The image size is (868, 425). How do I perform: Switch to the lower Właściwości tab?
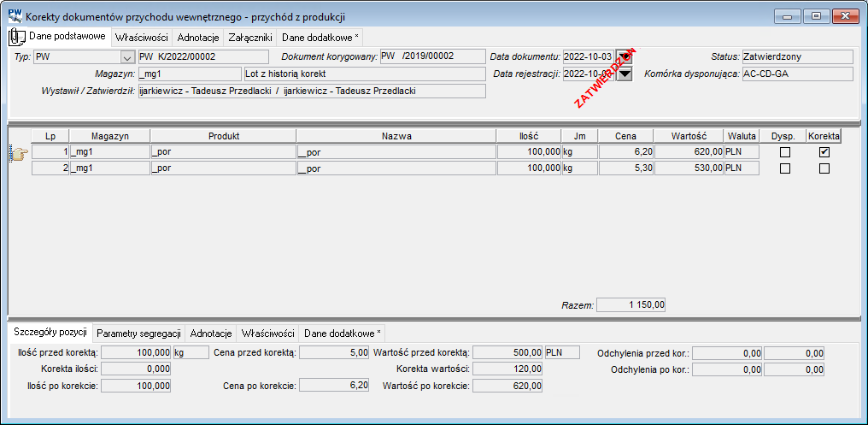[x=268, y=334]
